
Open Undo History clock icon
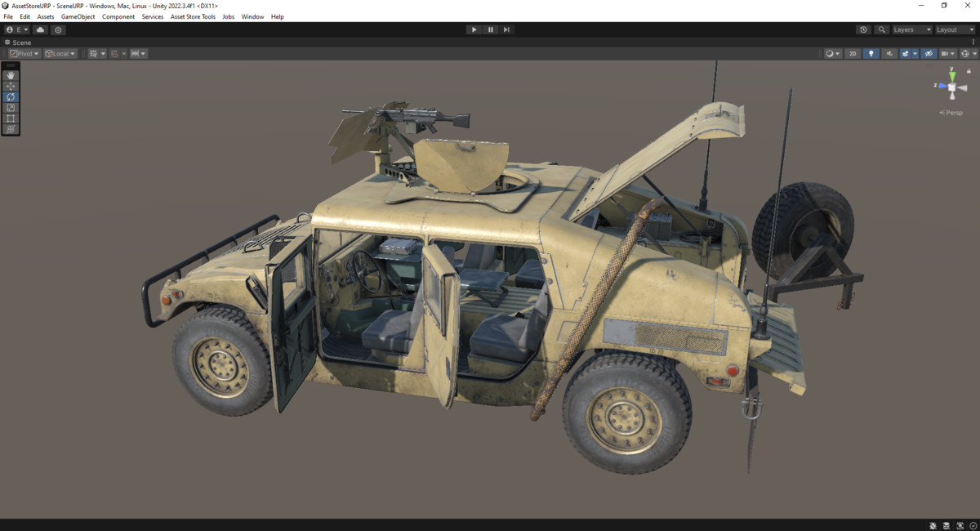(x=863, y=29)
